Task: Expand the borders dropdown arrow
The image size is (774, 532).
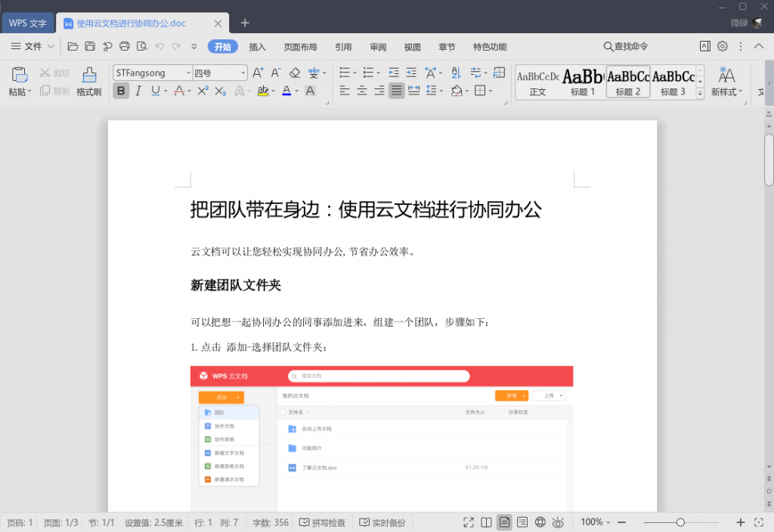Action: (491, 91)
